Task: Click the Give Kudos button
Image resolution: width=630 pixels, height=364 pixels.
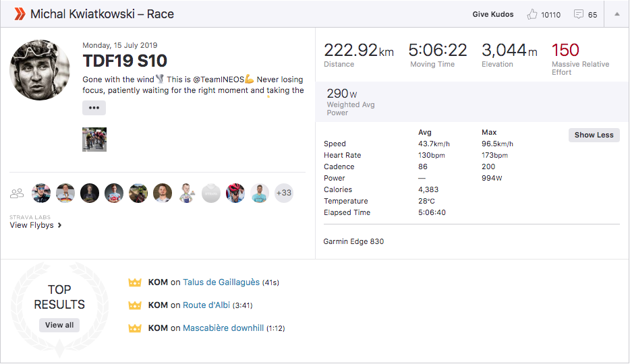Action: pos(492,14)
